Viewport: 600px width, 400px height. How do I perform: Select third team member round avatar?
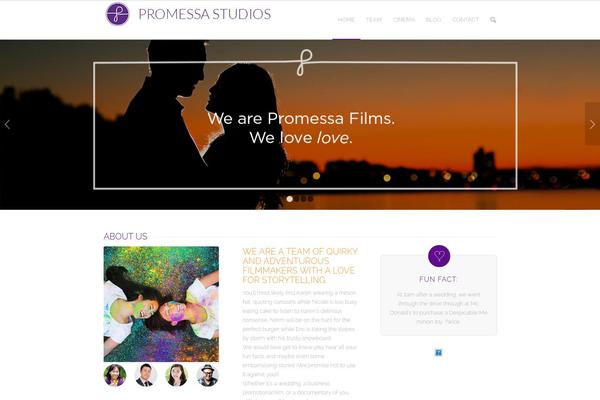click(x=176, y=375)
